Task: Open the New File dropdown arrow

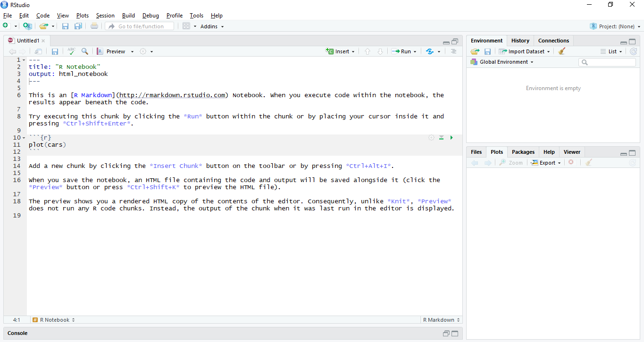Action: (x=16, y=26)
